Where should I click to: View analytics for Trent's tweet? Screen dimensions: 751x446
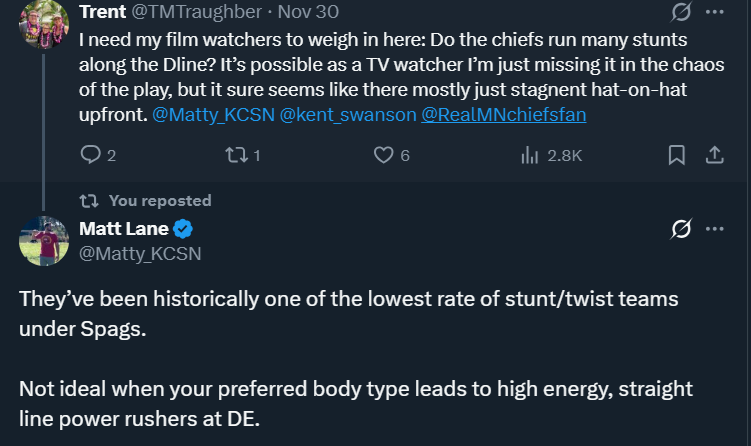click(531, 155)
